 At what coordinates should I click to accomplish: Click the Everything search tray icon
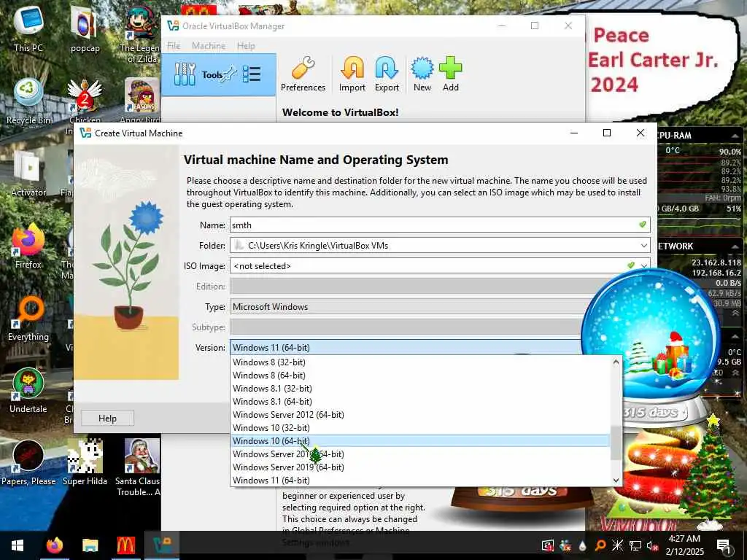[x=600, y=545]
